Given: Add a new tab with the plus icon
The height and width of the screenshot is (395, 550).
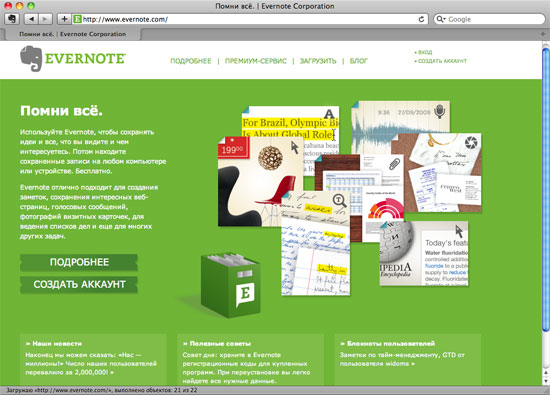Looking at the screenshot, I should pos(543,34).
